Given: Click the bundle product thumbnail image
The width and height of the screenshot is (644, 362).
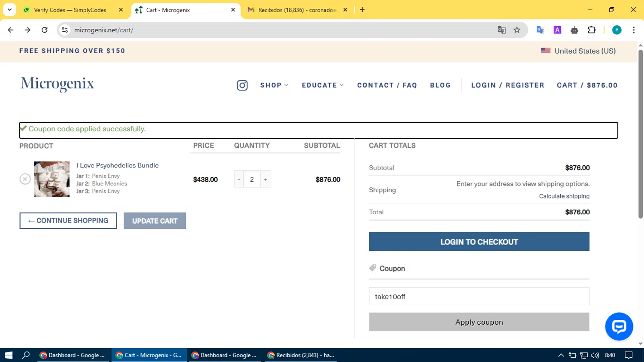Looking at the screenshot, I should click(x=52, y=179).
